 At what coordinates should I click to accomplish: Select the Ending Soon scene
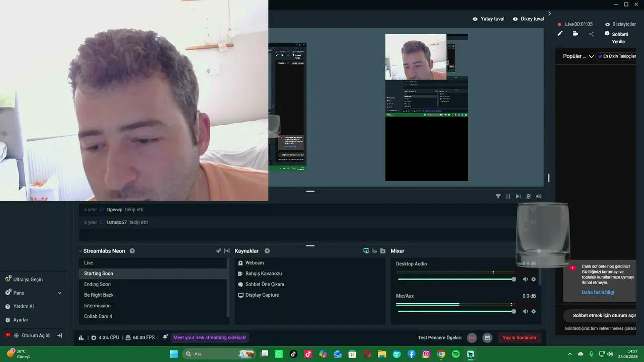(x=153, y=284)
